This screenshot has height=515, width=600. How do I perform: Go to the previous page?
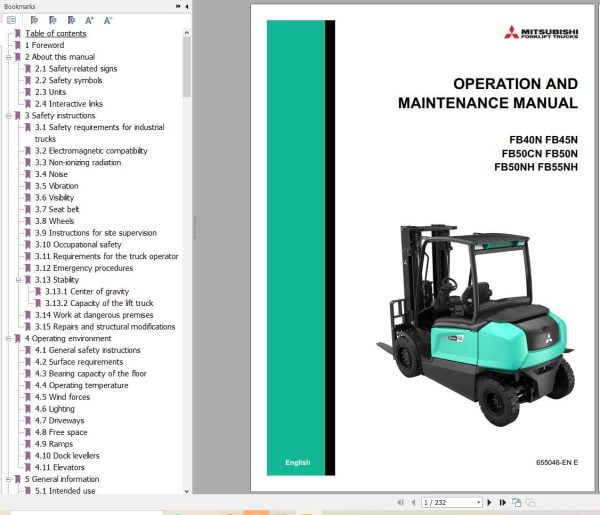coord(413,502)
